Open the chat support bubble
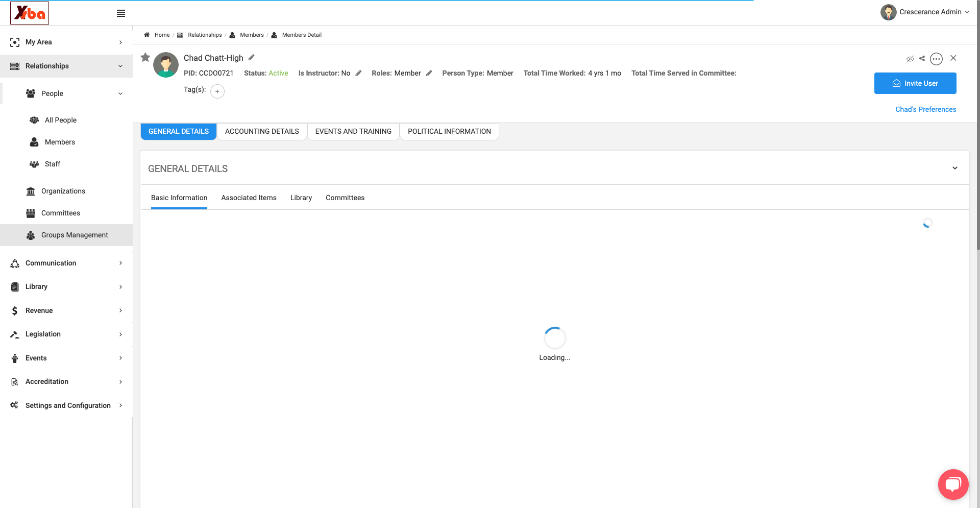 953,484
